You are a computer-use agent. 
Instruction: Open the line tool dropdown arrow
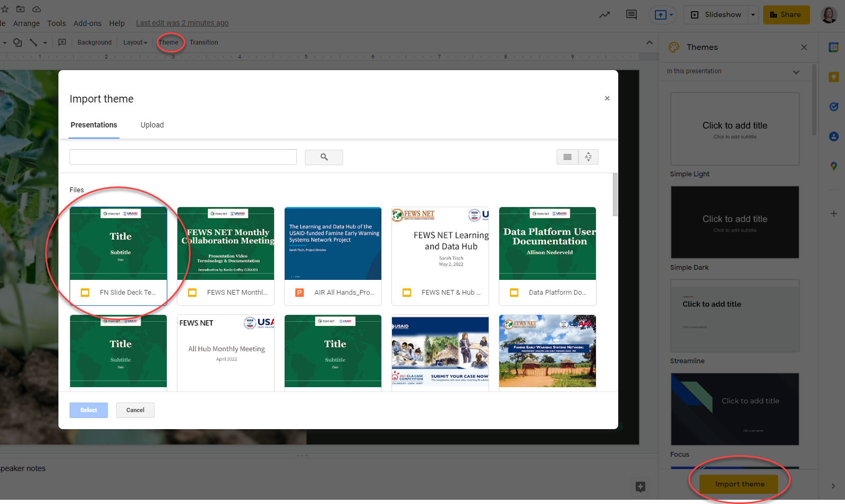(45, 42)
